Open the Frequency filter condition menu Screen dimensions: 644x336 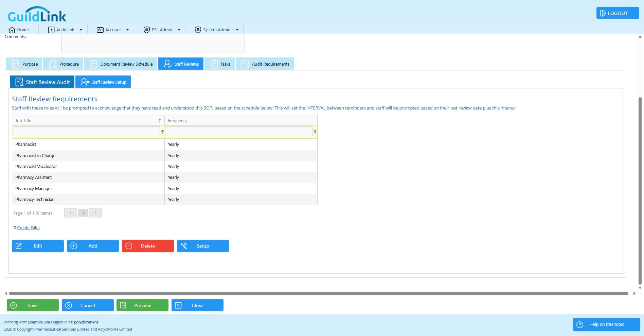pos(315,132)
